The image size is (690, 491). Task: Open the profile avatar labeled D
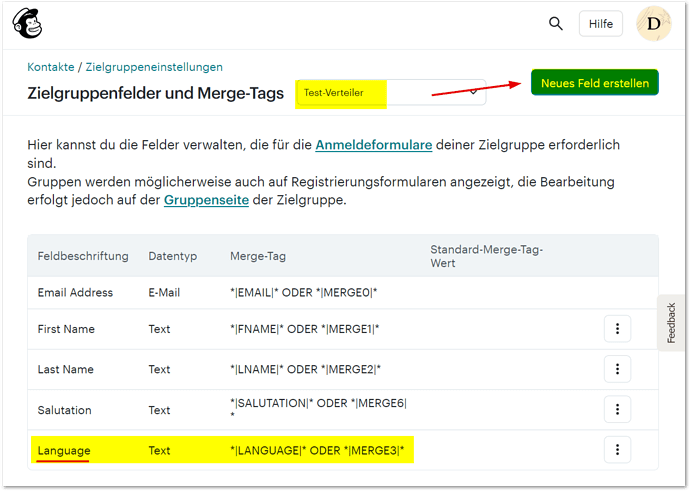653,23
